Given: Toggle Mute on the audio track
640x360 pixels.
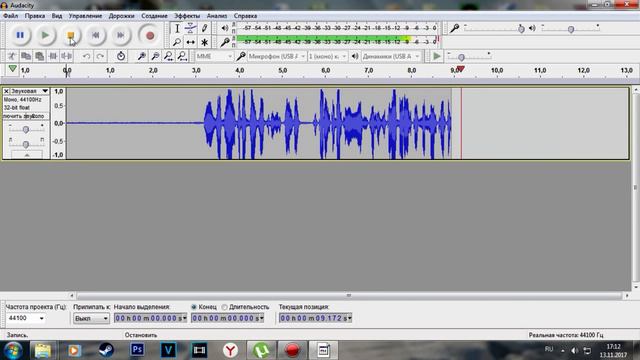Looking at the screenshot, I should (x=14, y=116).
